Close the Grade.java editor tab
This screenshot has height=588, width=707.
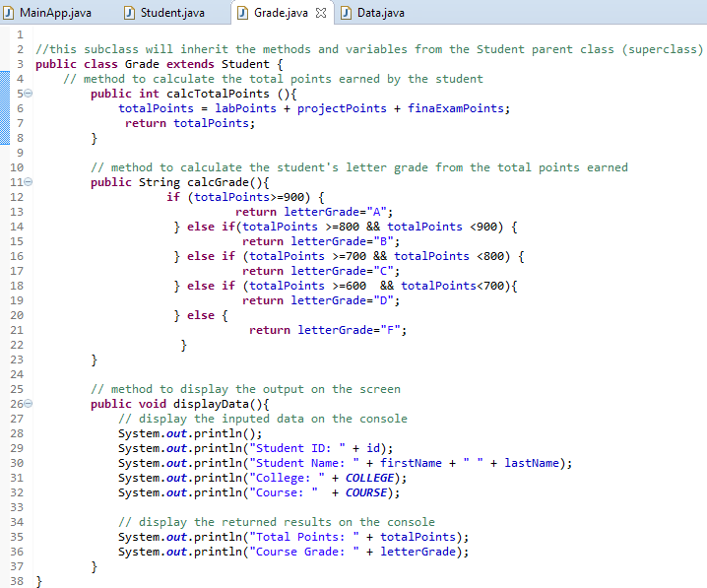click(322, 13)
